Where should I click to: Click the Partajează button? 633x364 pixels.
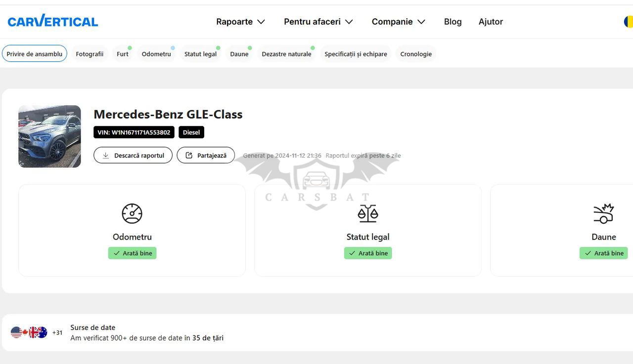[206, 155]
